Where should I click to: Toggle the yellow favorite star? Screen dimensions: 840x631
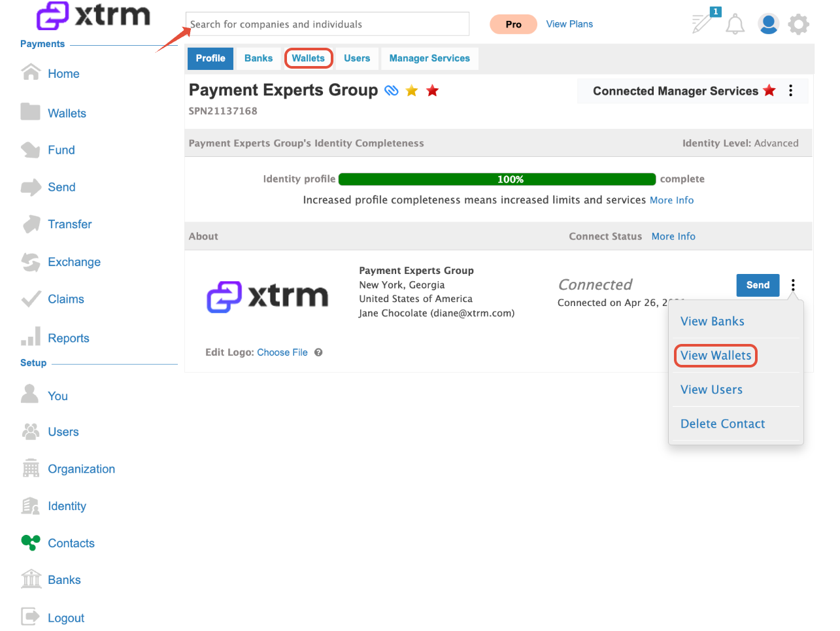click(412, 91)
